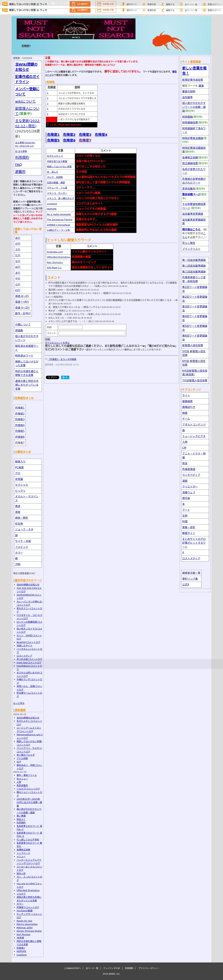Open Z0MBiE's HomePage table entry
This screenshot has width=223, height=980.
click(58, 225)
